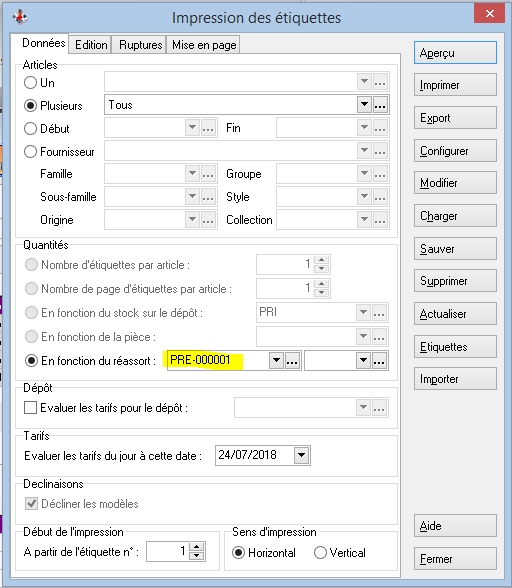
Task: Click the Aperçu button
Action: [455, 53]
